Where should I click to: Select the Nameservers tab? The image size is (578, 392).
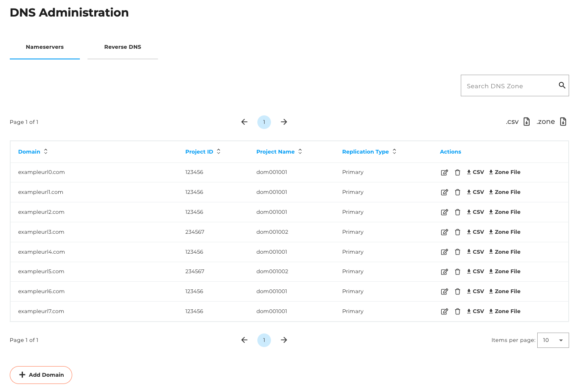click(45, 47)
